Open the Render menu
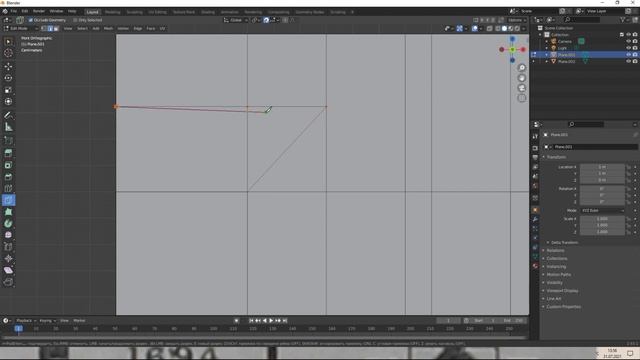The height and width of the screenshot is (360, 640). click(39, 11)
